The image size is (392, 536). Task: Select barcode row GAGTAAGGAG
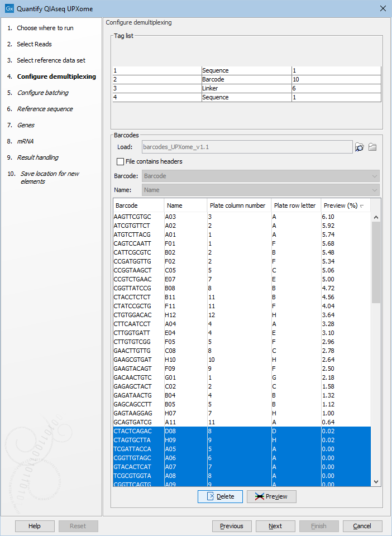[x=242, y=413]
